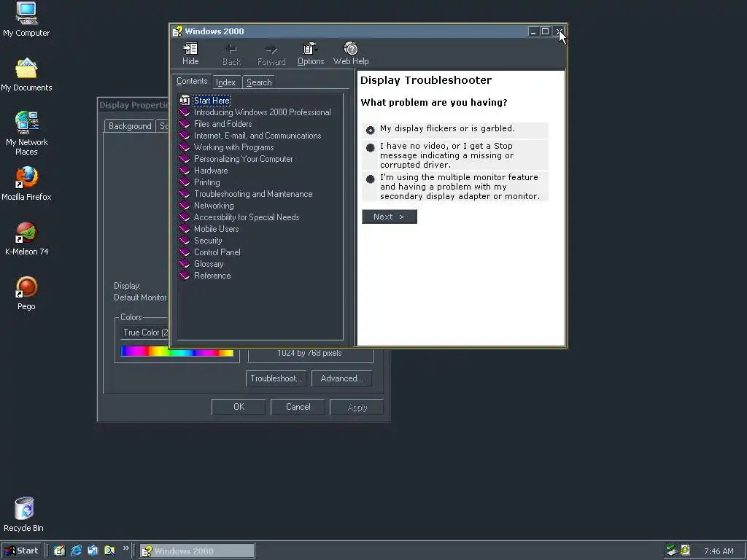
Task: Expand the Control Panel help topic
Action: click(217, 252)
